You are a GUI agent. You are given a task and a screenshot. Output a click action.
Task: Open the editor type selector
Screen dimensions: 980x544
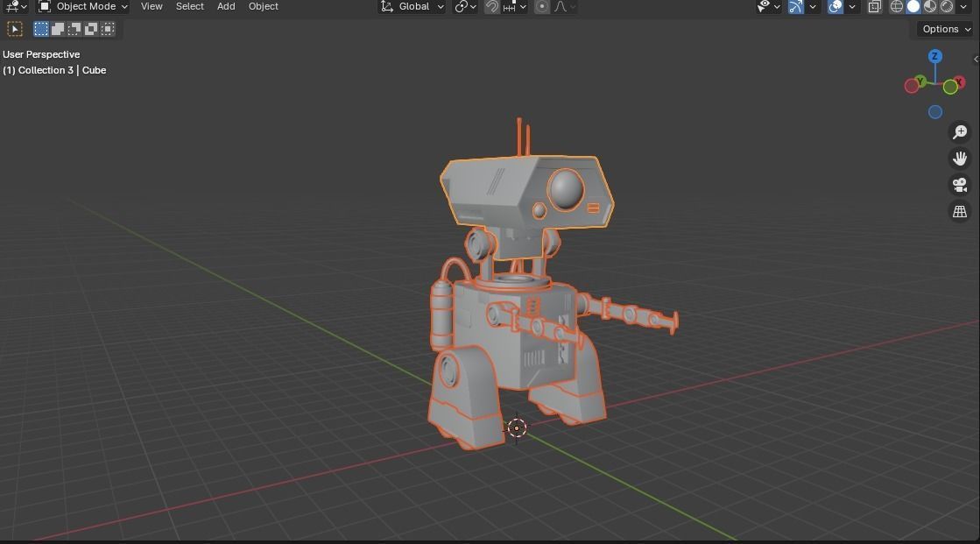point(15,7)
